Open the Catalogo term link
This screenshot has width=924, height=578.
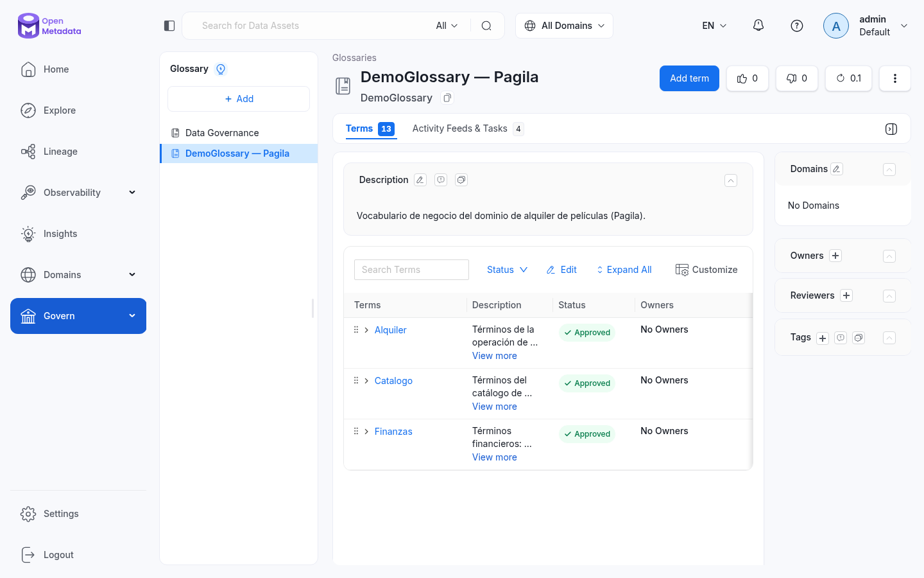tap(393, 381)
